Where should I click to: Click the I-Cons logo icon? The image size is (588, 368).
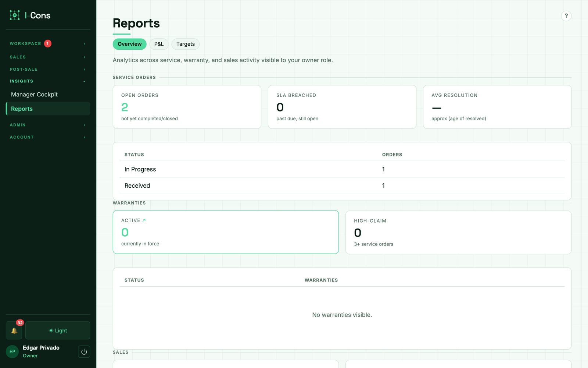pos(15,15)
